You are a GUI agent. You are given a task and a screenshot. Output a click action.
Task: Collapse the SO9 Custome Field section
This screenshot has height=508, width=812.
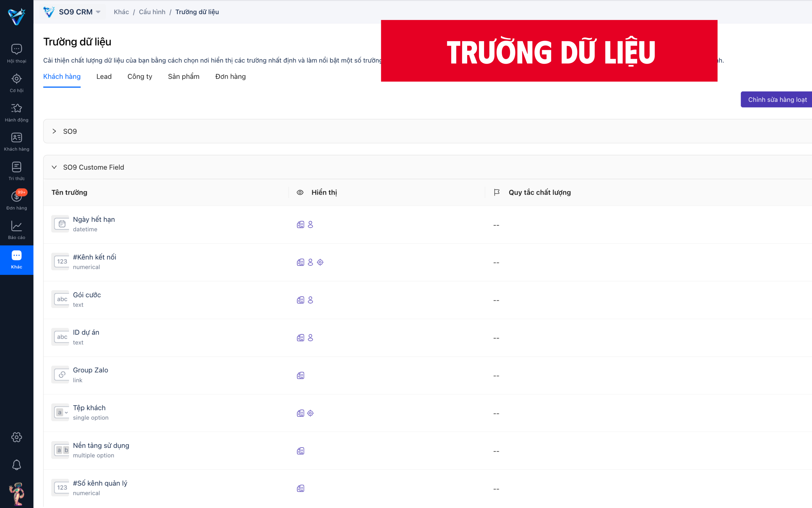point(54,167)
